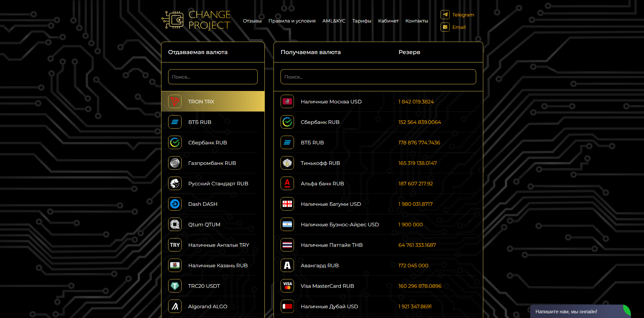Select TRON TRX label in give-currency list
The width and height of the screenshot is (644, 318).
pyautogui.click(x=201, y=101)
